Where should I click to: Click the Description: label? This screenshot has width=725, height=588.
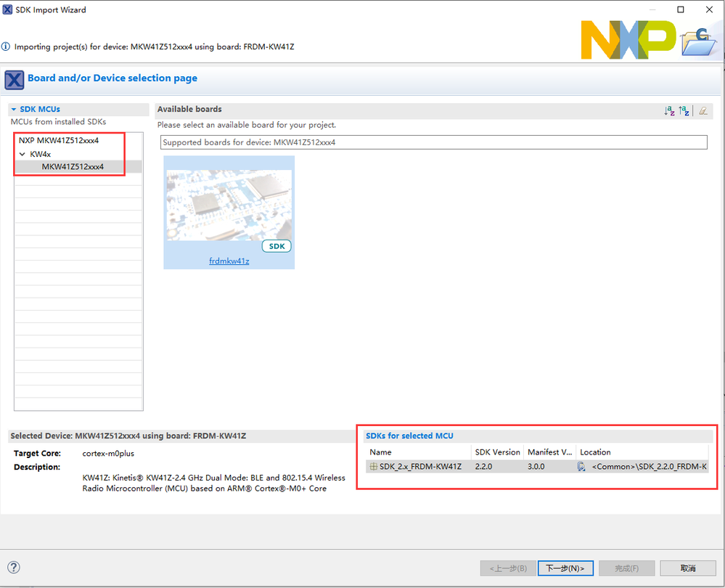point(37,467)
